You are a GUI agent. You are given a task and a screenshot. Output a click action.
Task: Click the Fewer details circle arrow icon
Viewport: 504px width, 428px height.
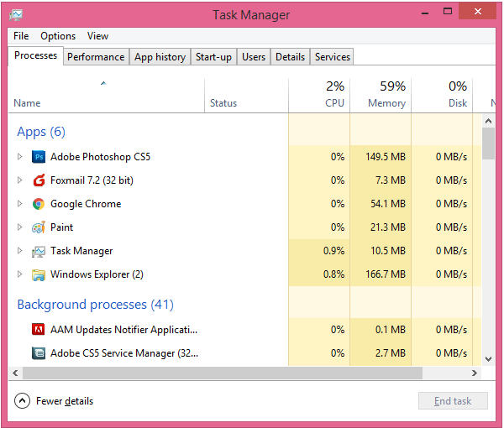pyautogui.click(x=22, y=400)
